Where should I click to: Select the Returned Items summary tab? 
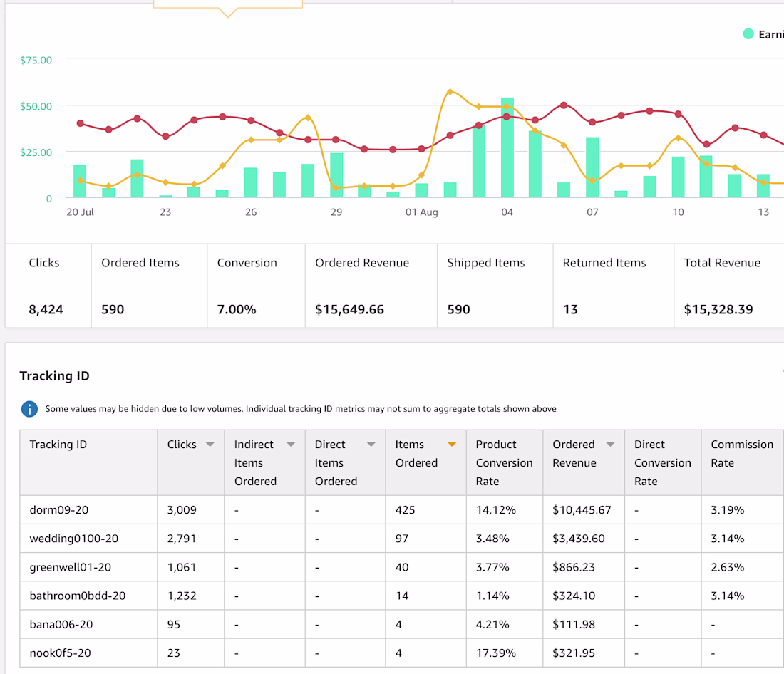614,286
